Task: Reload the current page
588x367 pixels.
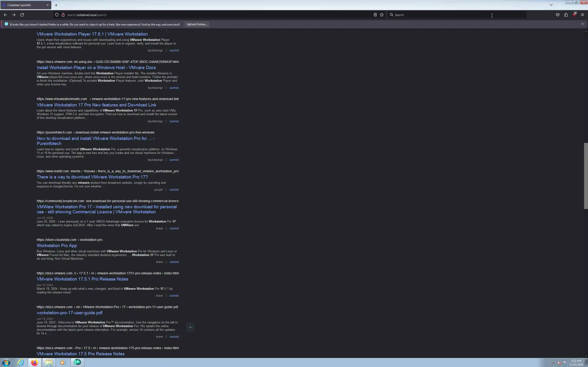Action: click(x=22, y=15)
